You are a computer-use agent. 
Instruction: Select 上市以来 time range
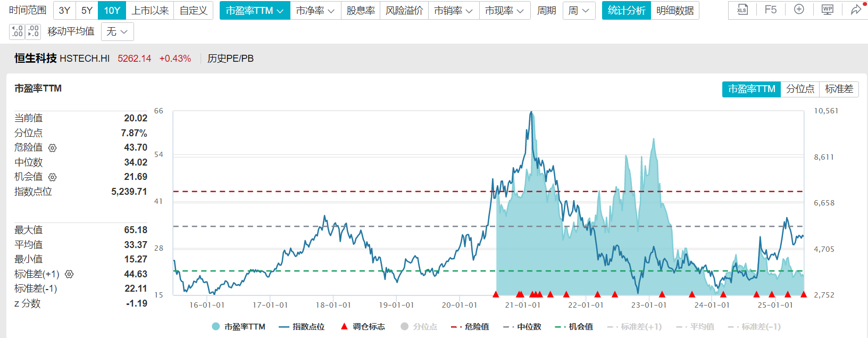150,11
